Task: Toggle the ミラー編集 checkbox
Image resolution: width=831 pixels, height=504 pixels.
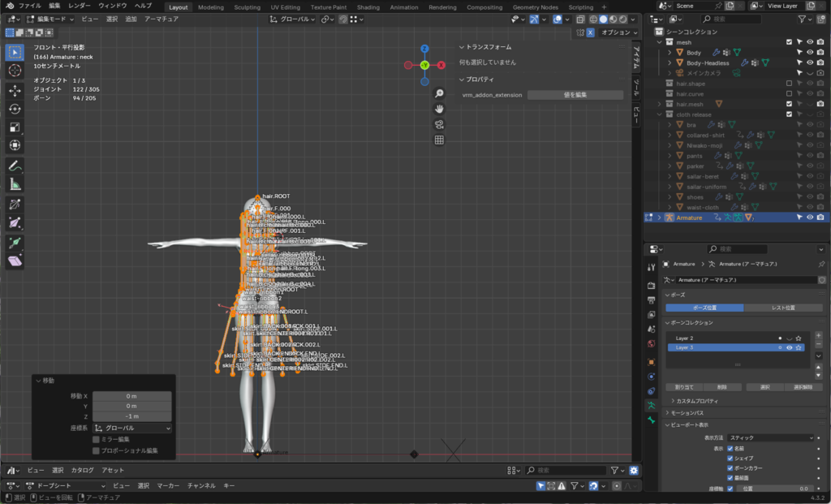Action: point(97,439)
